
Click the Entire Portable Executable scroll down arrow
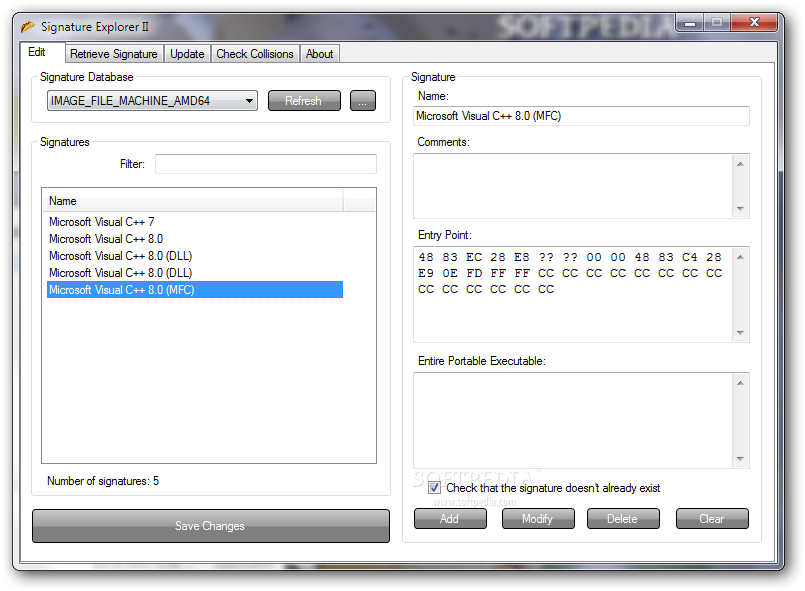pos(740,459)
